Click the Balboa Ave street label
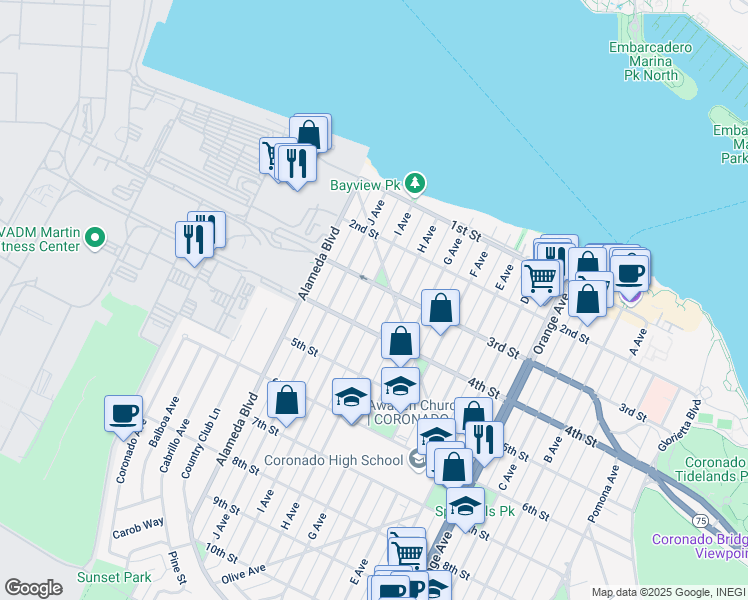 (164, 422)
